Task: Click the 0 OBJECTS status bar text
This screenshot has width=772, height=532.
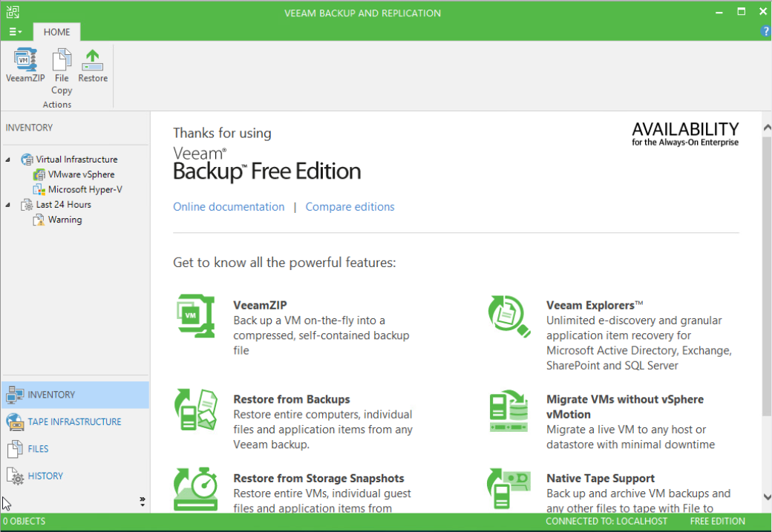Action: (24, 521)
